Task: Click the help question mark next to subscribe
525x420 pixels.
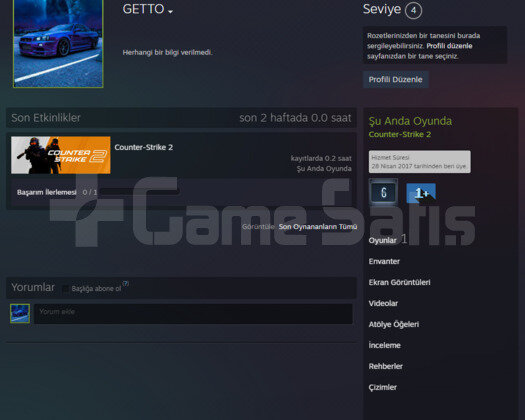Action: (125, 283)
